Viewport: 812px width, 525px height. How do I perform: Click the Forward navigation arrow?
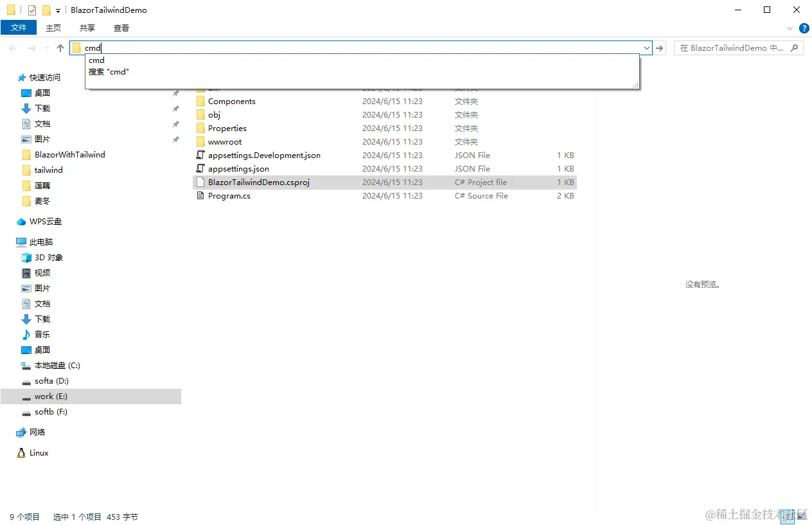(31, 48)
